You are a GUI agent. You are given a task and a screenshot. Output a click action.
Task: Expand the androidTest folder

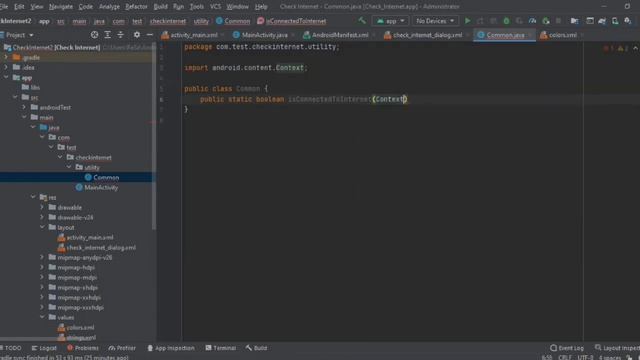24,107
